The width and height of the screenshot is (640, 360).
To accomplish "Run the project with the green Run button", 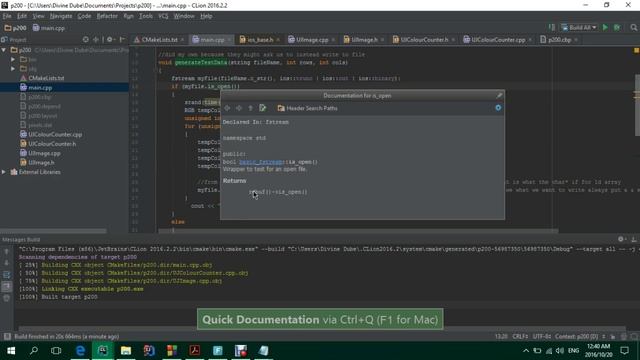I will pos(605,27).
